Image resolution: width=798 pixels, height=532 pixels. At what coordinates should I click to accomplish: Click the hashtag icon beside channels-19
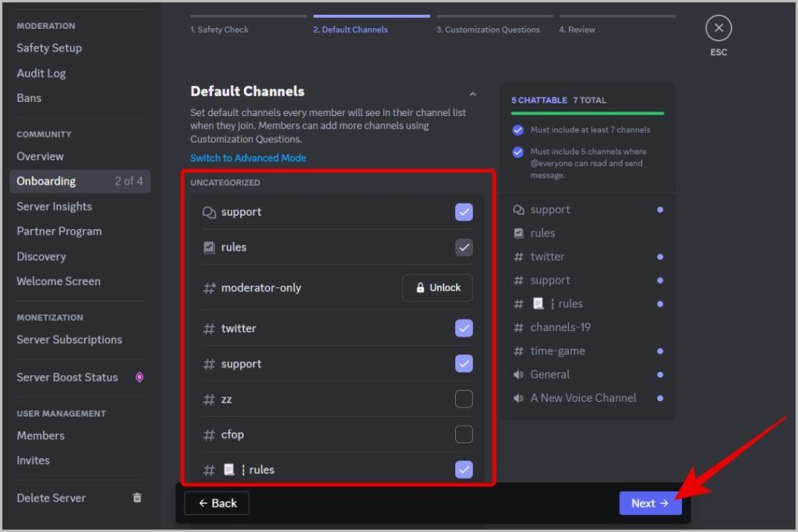518,328
